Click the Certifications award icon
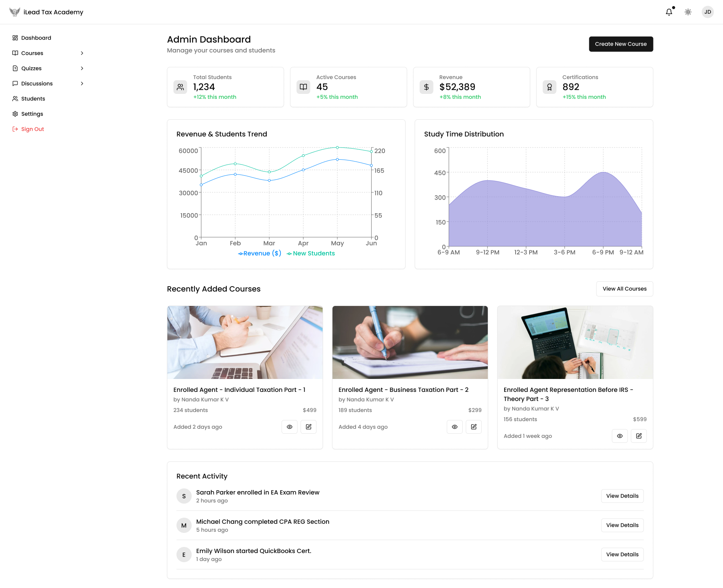This screenshot has width=723, height=588. (549, 87)
